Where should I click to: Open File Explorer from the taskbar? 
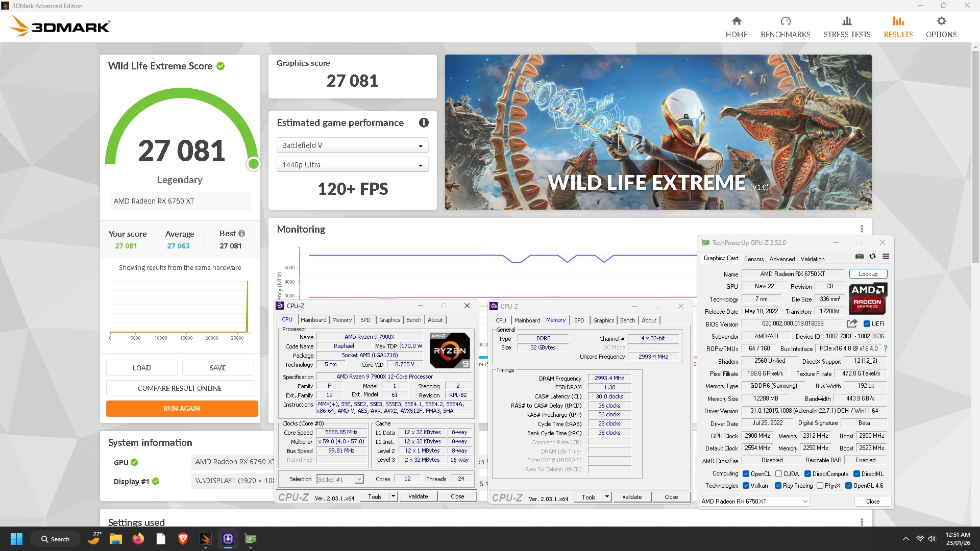[116, 539]
